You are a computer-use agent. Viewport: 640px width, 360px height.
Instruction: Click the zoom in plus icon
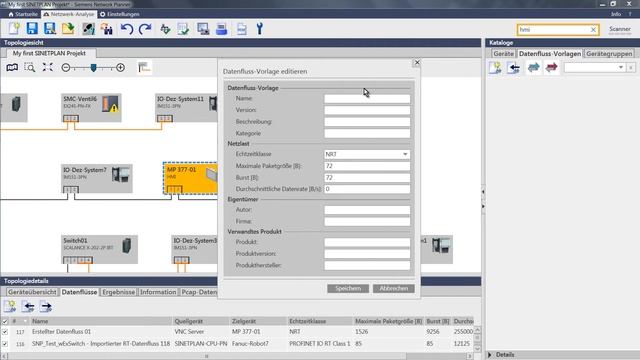[120, 67]
